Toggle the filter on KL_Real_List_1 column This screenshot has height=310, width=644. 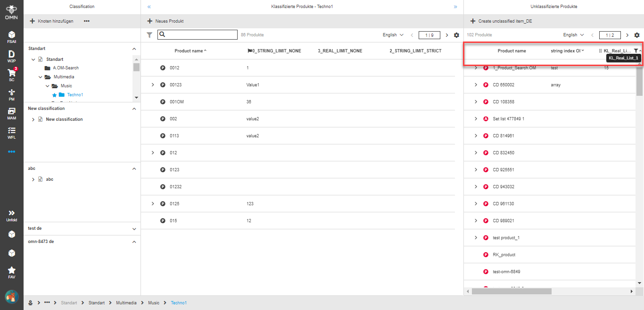click(x=636, y=50)
